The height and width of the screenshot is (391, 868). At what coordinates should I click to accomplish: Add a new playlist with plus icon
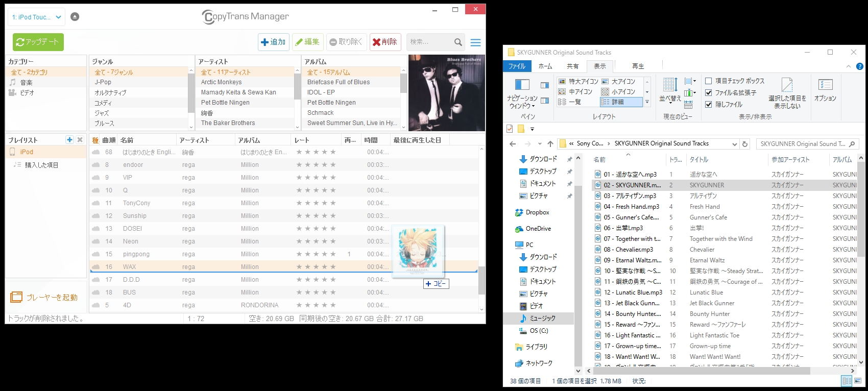click(x=69, y=140)
